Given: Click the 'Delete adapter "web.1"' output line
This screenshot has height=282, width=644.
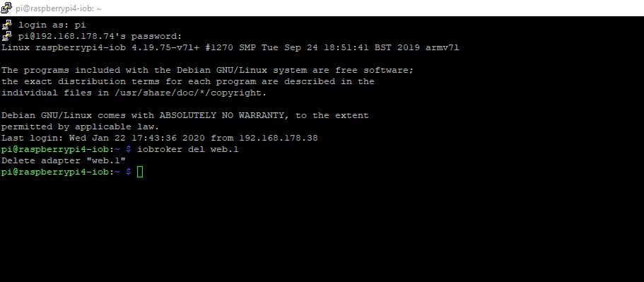Looking at the screenshot, I should coord(63,160).
